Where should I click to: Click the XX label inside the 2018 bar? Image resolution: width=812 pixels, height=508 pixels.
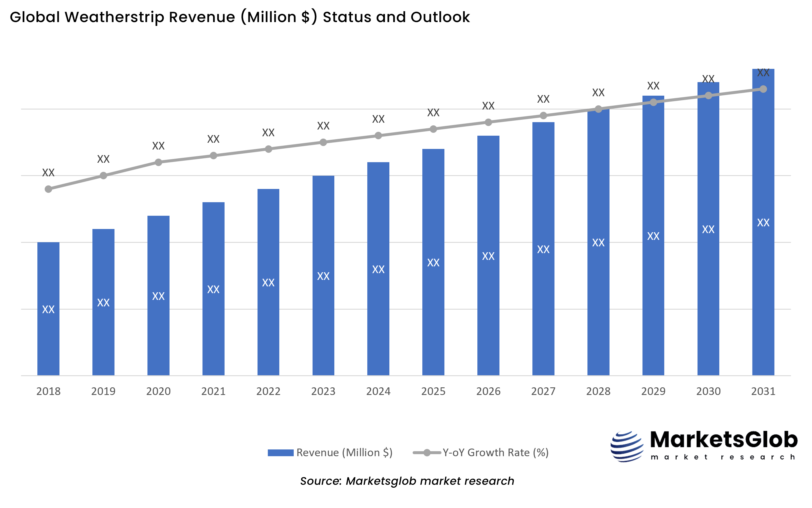[x=48, y=309]
